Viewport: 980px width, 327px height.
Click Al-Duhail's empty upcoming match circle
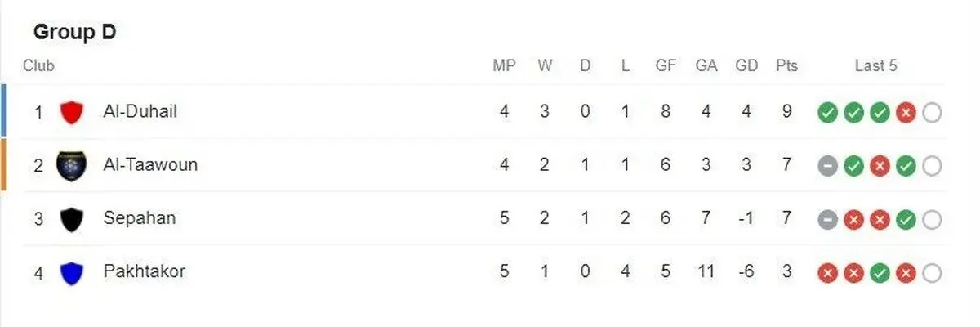932,113
